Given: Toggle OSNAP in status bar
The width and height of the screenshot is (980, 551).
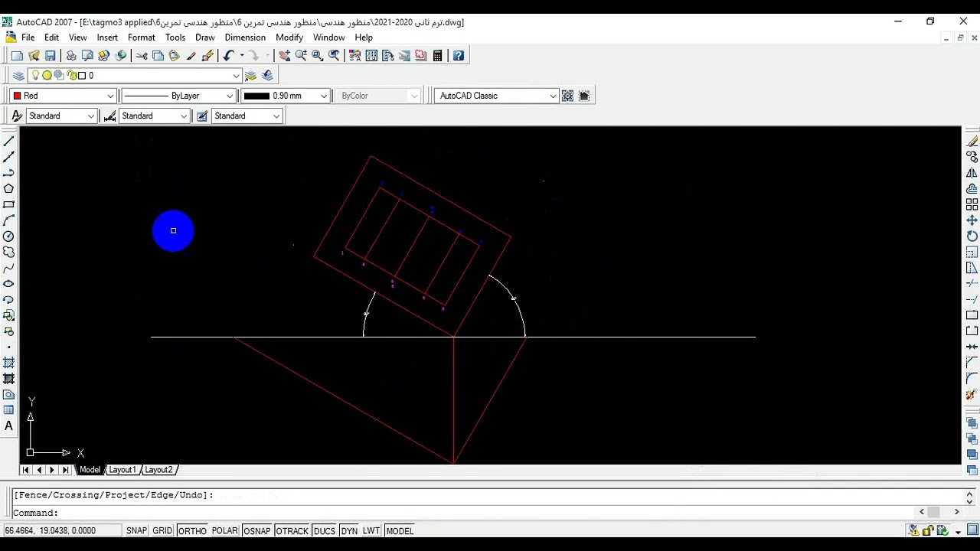Looking at the screenshot, I should click(257, 530).
